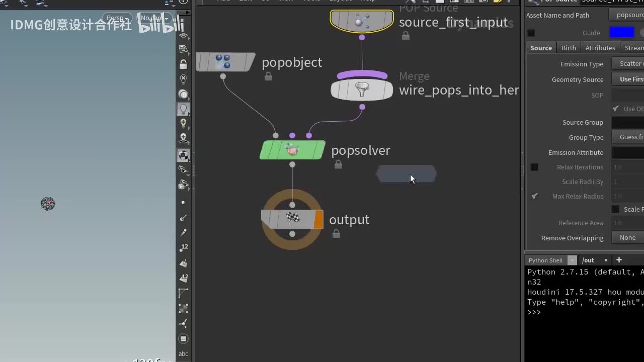This screenshot has width=644, height=362.
Task: Toggle the Max Relax Radius checkmark
Action: (534, 196)
